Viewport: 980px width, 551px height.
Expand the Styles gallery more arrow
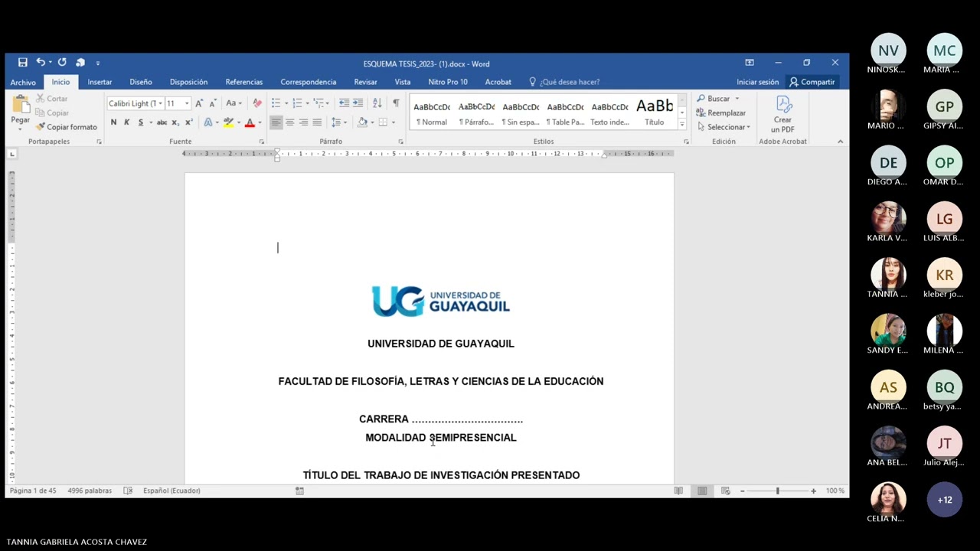coord(681,122)
